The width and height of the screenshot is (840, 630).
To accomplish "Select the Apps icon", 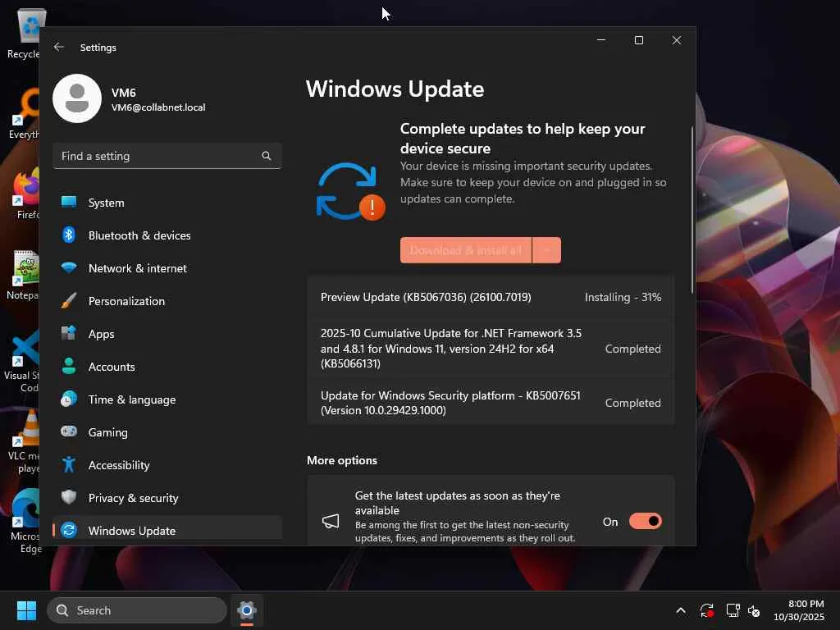I will [x=69, y=333].
